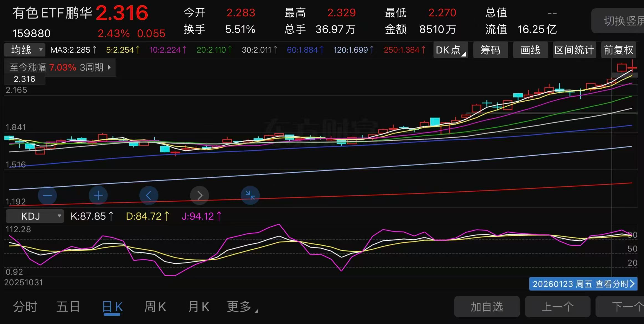Click the 上一个 previous stock button

pos(557,307)
